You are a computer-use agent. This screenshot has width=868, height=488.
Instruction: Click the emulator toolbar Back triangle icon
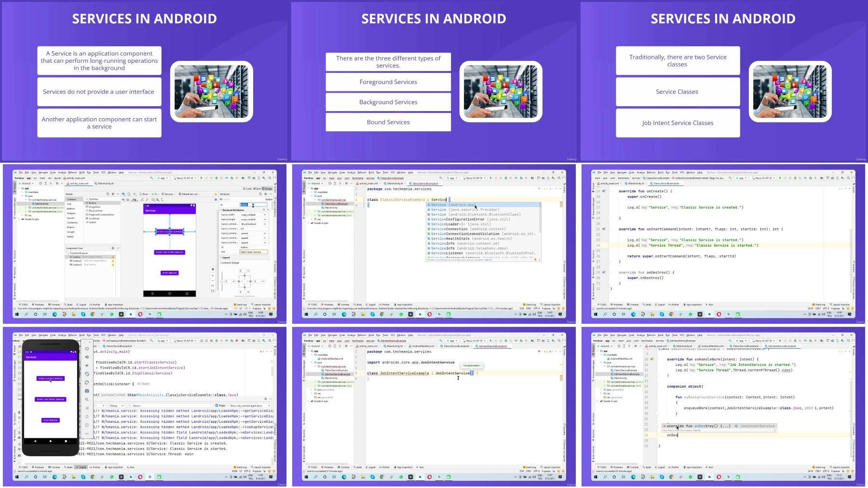[87, 408]
